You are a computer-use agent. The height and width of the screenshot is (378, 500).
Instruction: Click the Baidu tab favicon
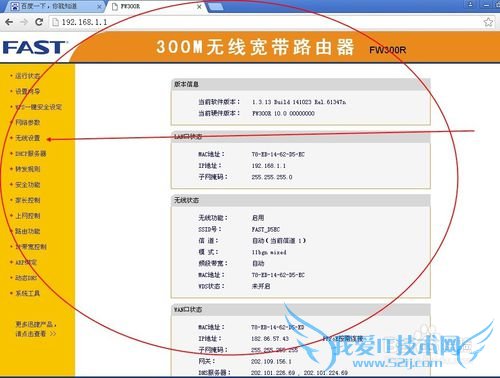click(15, 6)
